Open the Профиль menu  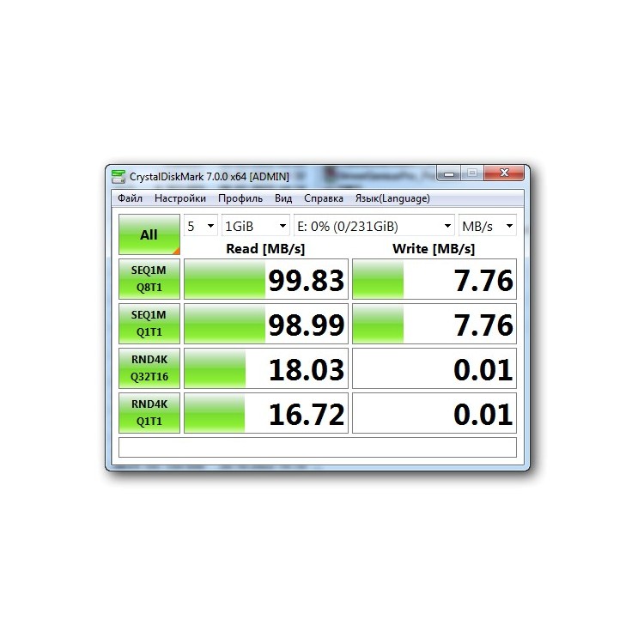point(240,198)
